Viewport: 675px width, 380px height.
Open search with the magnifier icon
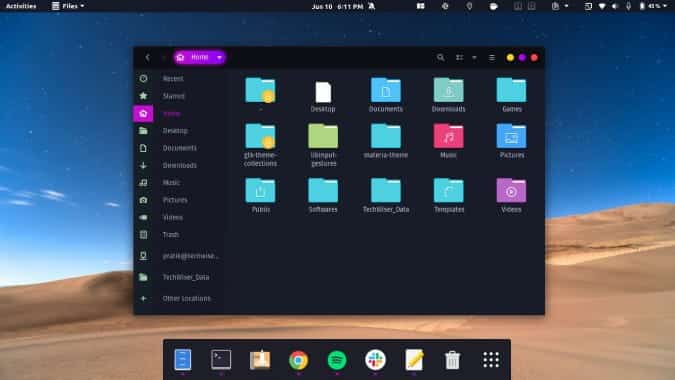click(x=440, y=57)
